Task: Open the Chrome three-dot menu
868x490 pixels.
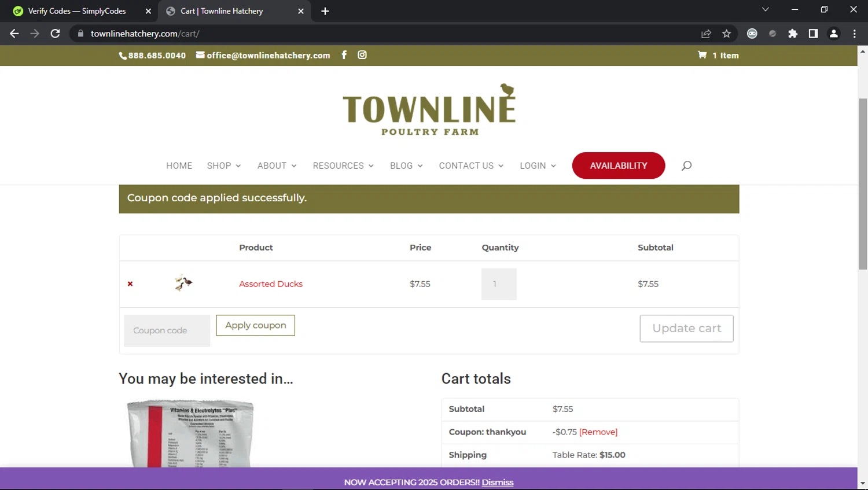Action: pyautogui.click(x=854, y=34)
